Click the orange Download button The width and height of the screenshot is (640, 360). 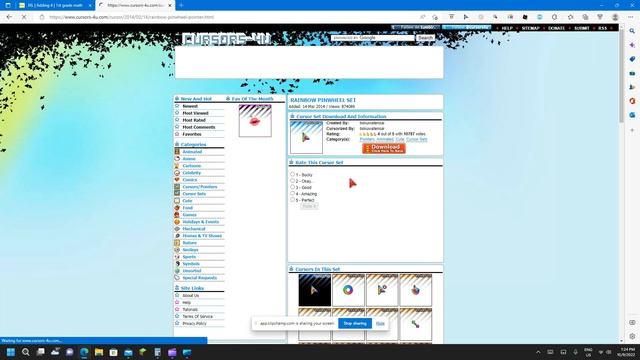click(x=384, y=148)
